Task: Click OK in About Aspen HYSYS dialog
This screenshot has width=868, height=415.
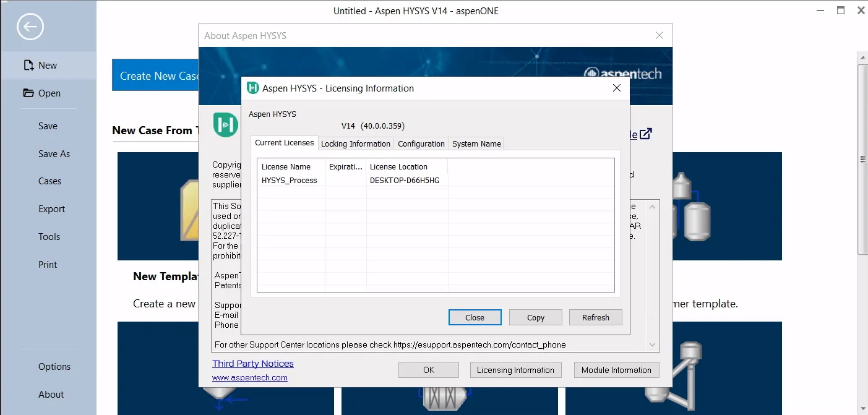Action: tap(429, 370)
